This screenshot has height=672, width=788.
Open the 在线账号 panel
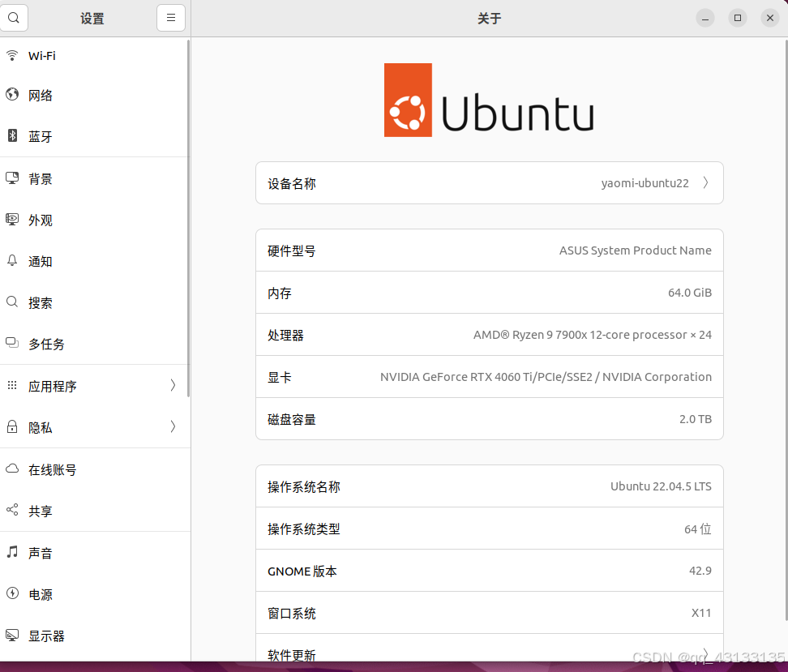click(95, 469)
